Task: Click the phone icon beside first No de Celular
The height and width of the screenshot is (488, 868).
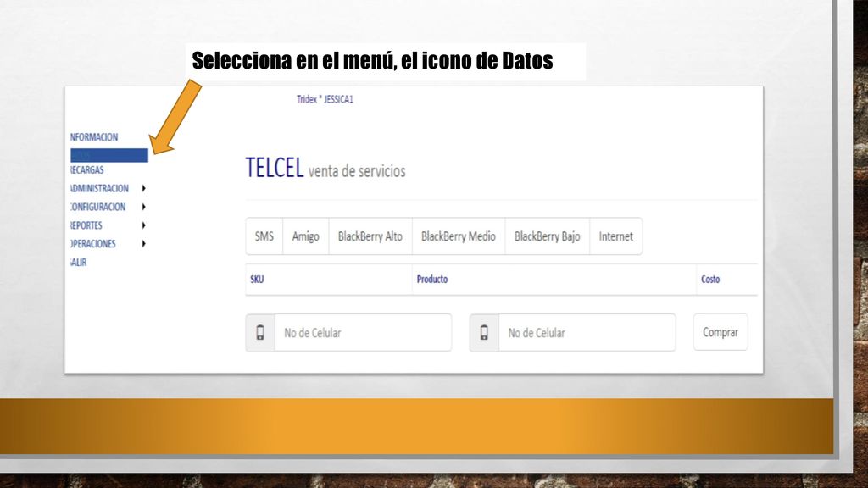Action: tap(260, 332)
